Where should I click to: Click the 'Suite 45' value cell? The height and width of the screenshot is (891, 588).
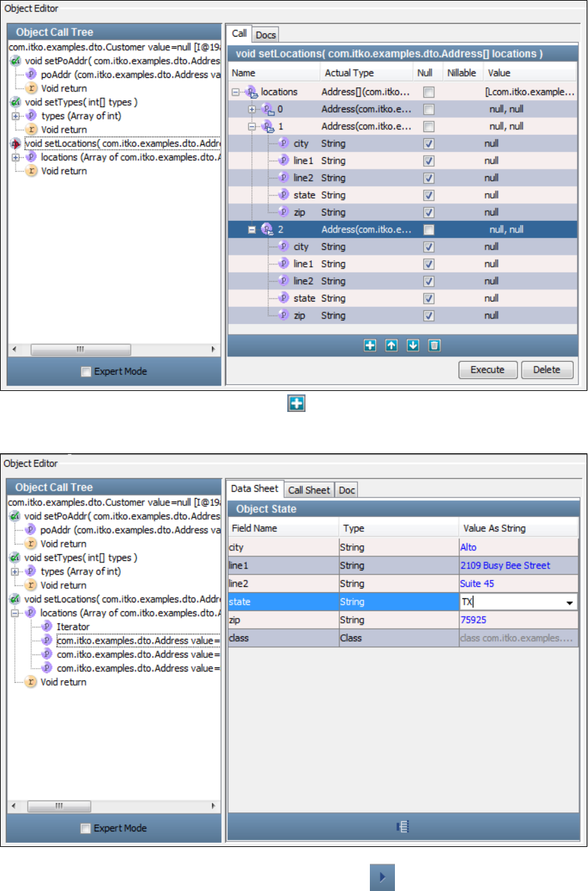tap(518, 583)
